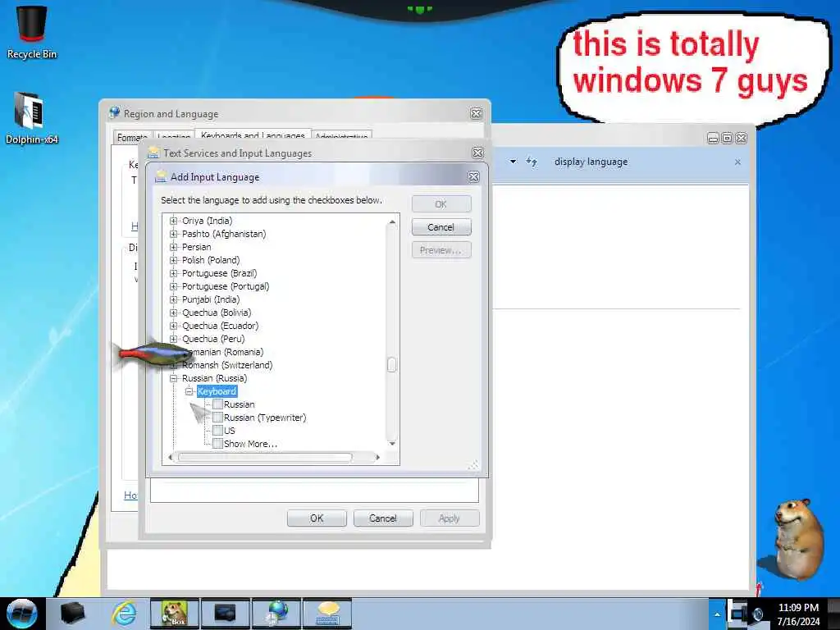Click the Text Services title bar icon

coord(153,153)
